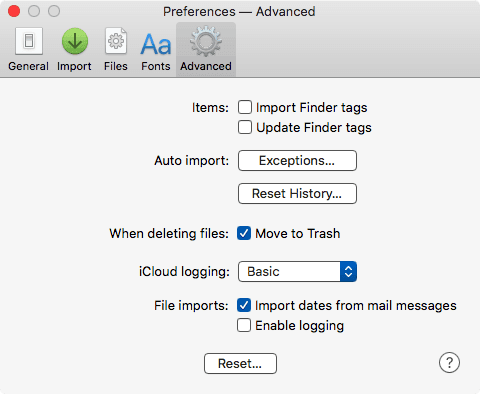Enable Update Finder tags checkbox
Screen dimensions: 480x394
[245, 127]
